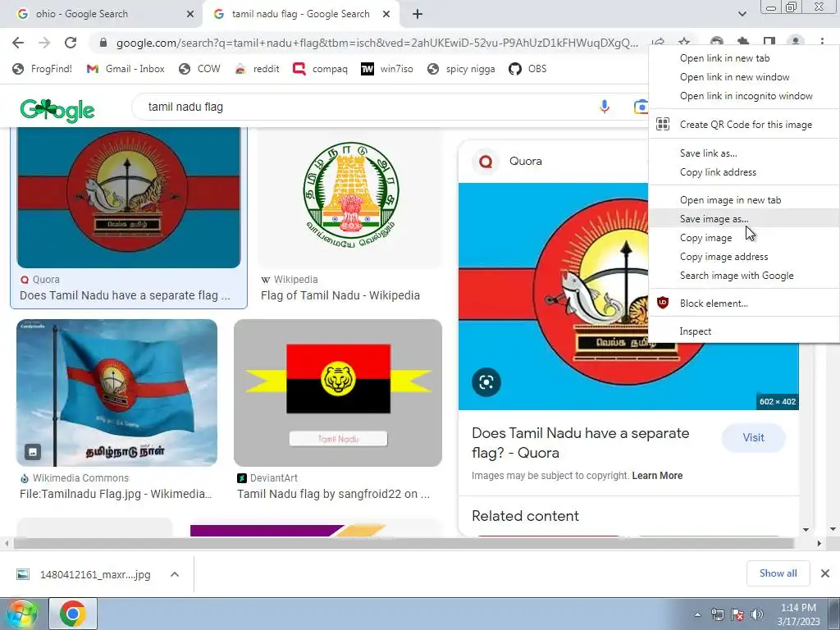Click the horizontal scrollbar of the page
840x630 pixels.
pos(404,543)
